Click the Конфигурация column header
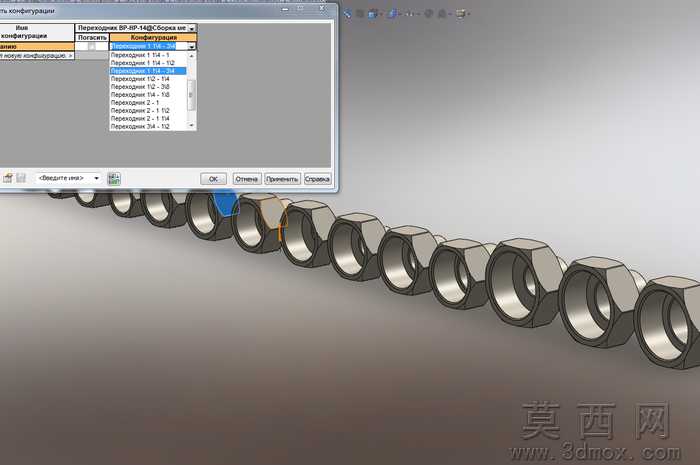This screenshot has width=700, height=465. tap(153, 37)
